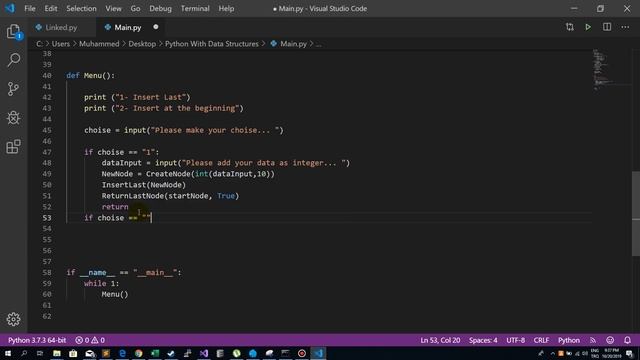Viewport: 640px width, 360px height.
Task: Change the CRLF end-of-line selector
Action: 541,340
